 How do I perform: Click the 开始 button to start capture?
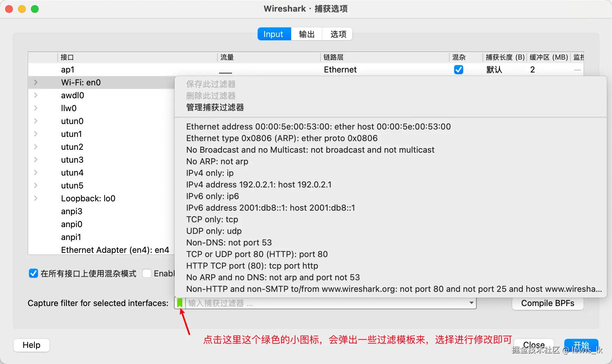581,345
